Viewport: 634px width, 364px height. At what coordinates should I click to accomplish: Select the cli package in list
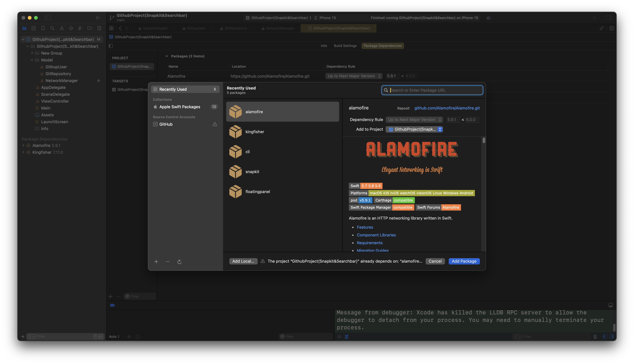tap(283, 152)
